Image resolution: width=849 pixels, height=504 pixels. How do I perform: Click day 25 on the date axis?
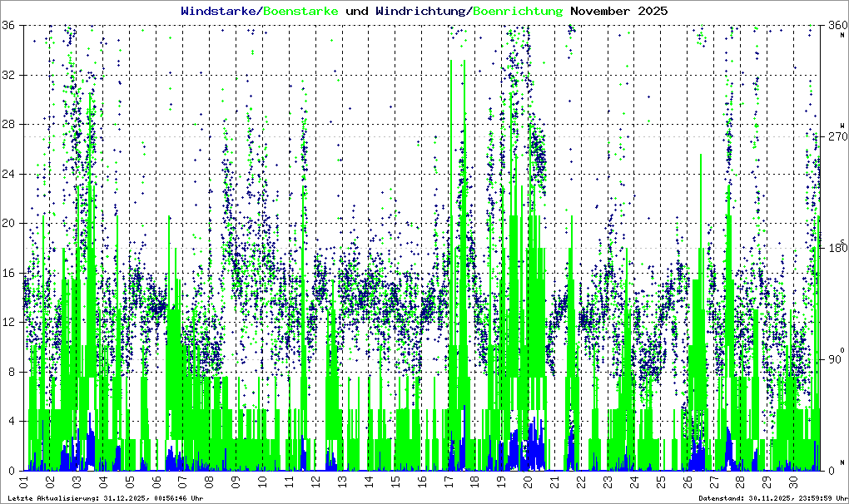661,482
